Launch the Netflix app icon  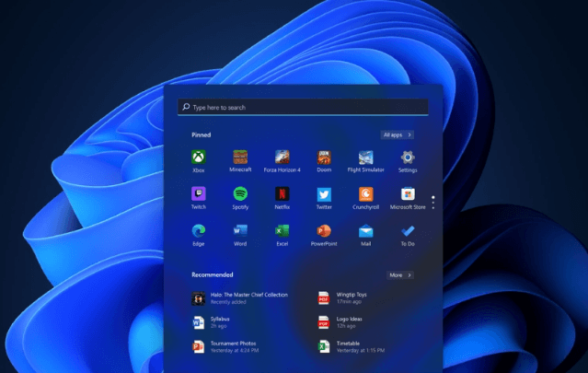tap(282, 193)
